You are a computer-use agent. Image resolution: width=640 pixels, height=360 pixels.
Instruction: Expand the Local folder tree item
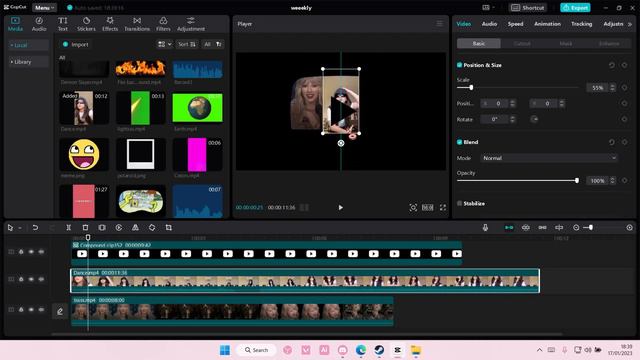tap(28, 45)
